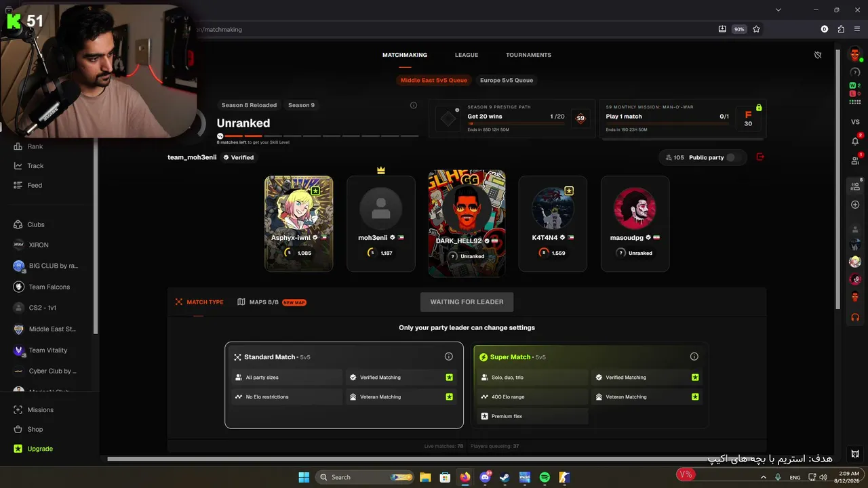
Task: Open Spotify from the taskbar
Action: pyautogui.click(x=545, y=477)
